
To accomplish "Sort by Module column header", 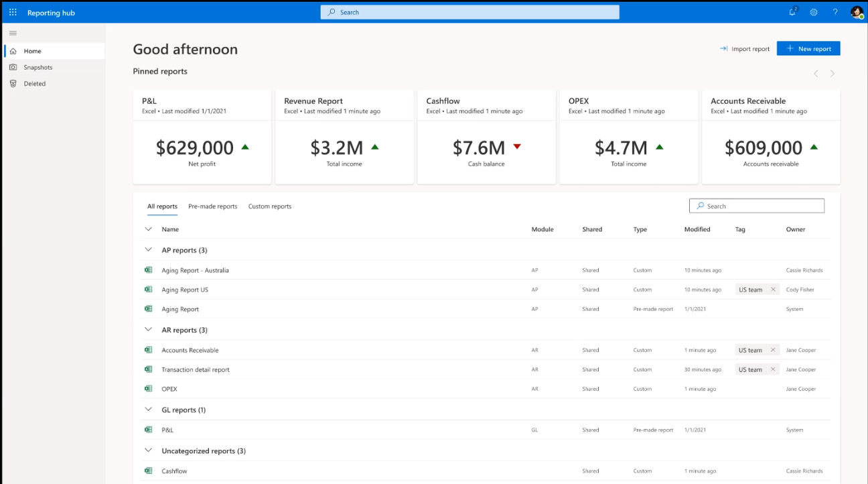I will click(x=542, y=229).
